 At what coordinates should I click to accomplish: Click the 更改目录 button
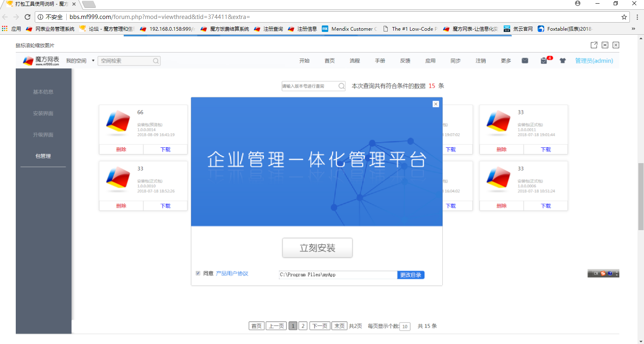(x=410, y=275)
